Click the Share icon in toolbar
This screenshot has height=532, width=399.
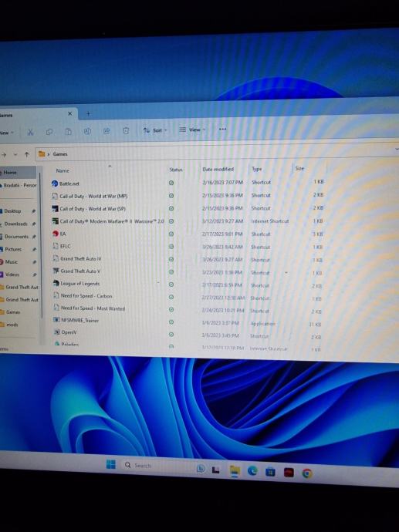[x=107, y=131]
